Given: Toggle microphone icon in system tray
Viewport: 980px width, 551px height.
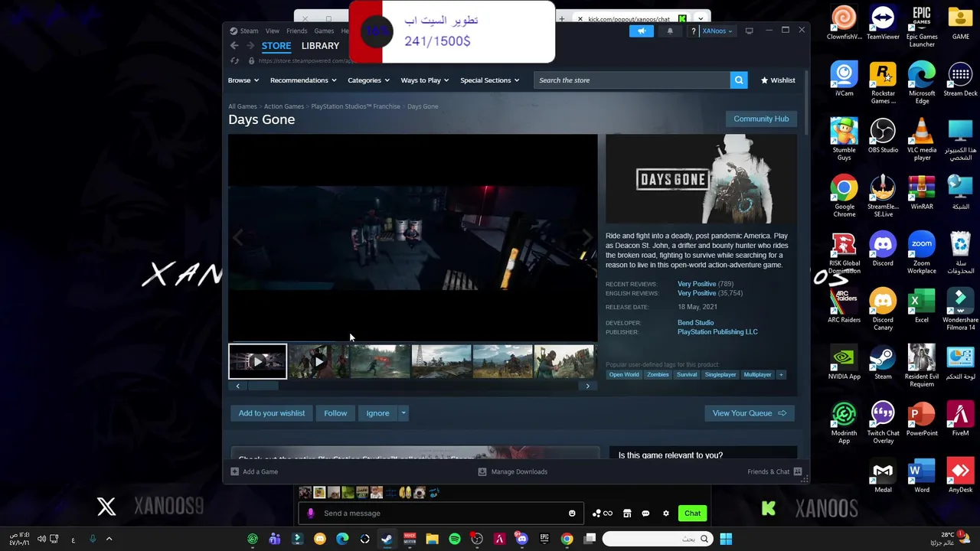Looking at the screenshot, I should (93, 539).
